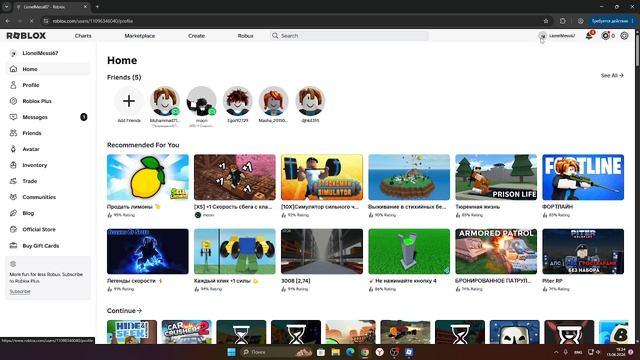Click the Communities sidebar icon
The image size is (640, 360).
click(13, 197)
